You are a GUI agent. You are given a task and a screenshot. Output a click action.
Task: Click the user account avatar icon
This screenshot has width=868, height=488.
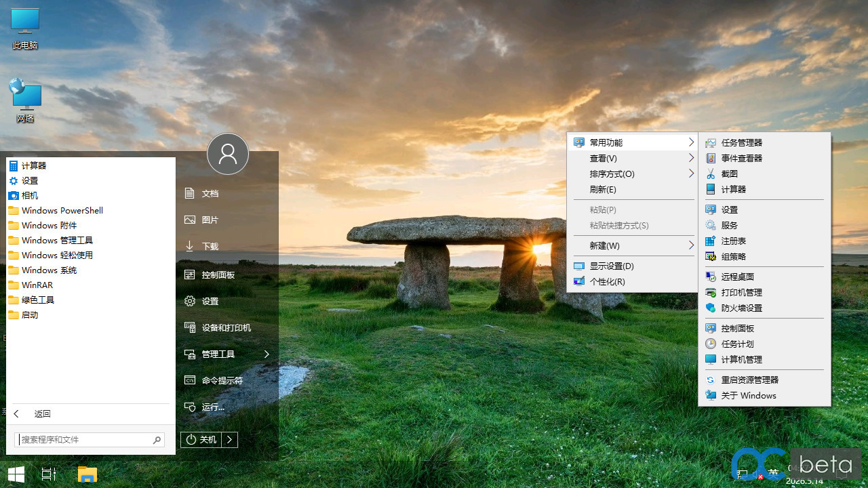(x=228, y=154)
